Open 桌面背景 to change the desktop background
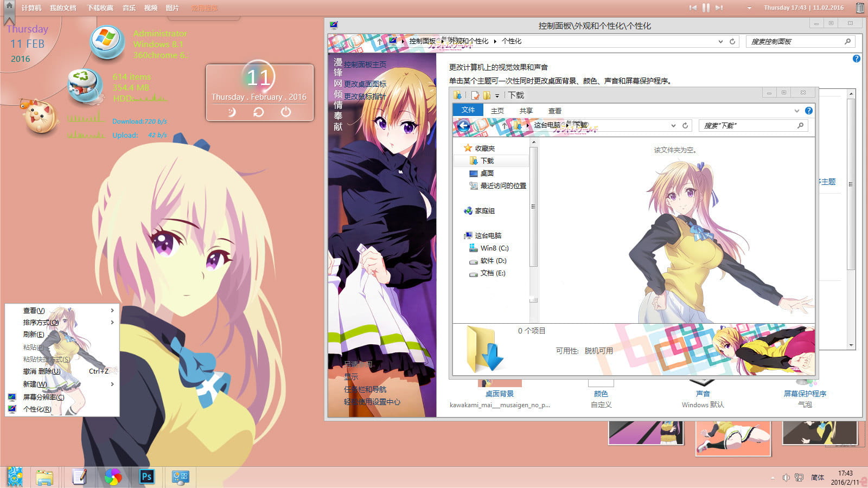Viewport: 868px width, 488px height. point(499,394)
